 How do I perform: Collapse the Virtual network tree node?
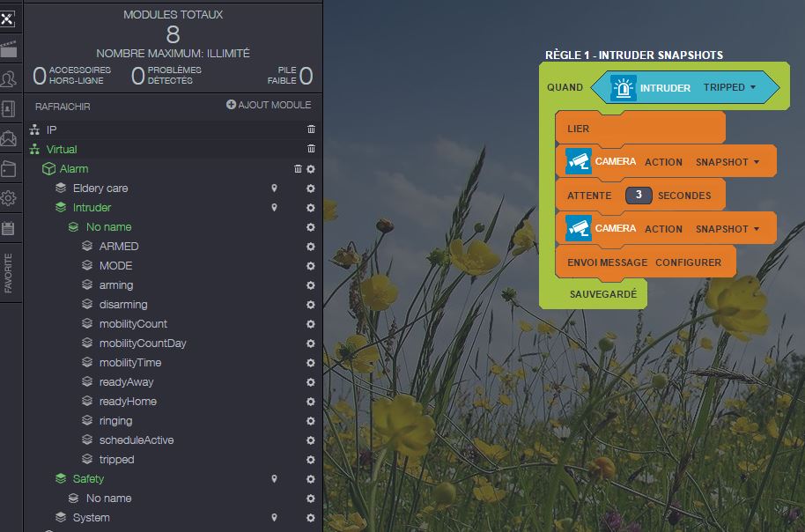pos(35,150)
